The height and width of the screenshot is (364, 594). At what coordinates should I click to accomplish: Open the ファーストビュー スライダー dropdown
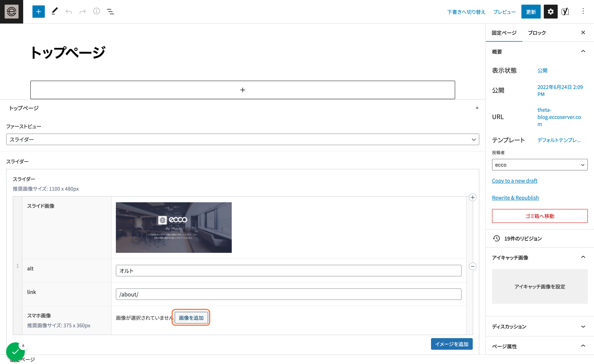pyautogui.click(x=243, y=140)
